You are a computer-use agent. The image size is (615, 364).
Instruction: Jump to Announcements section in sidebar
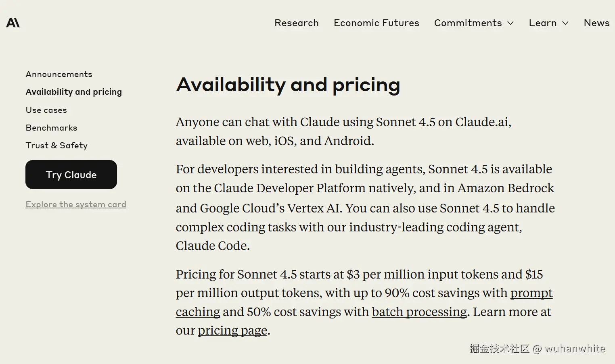point(59,74)
